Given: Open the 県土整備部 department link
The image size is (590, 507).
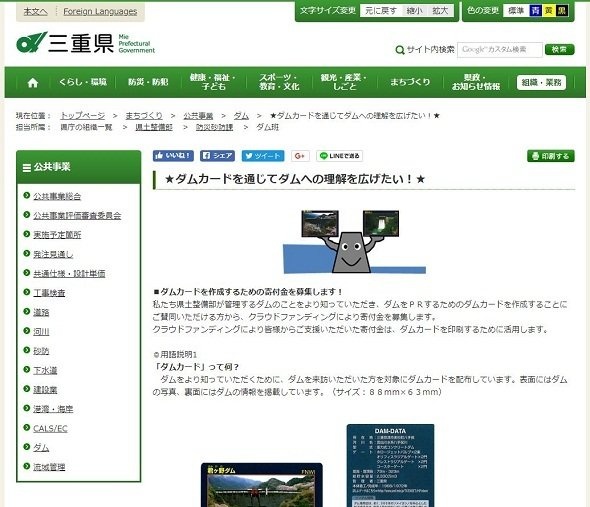Looking at the screenshot, I should click(x=154, y=127).
